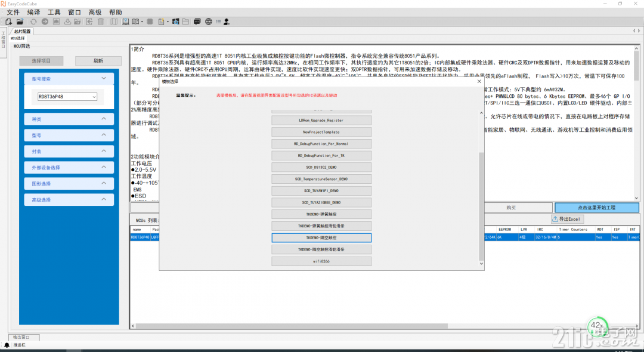Open the RD8T36P48 model combo box
The height and width of the screenshot is (352, 644).
[x=67, y=97]
